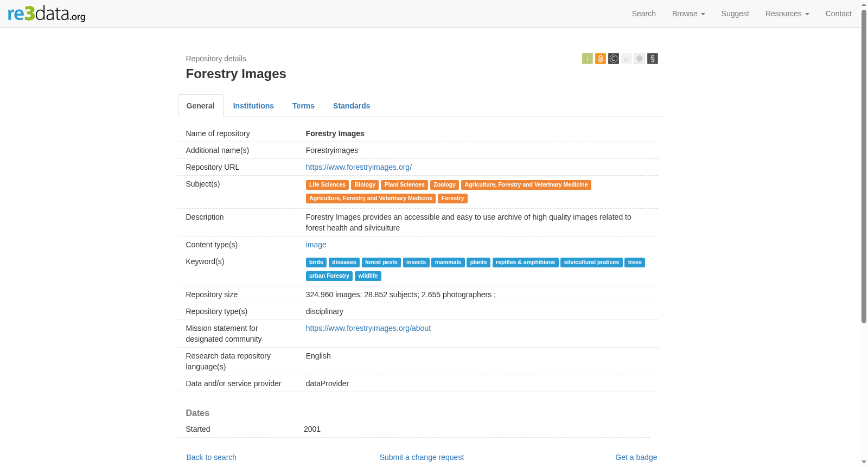Select the 'forest pests' keyword tag
868x467 pixels.
coord(381,263)
